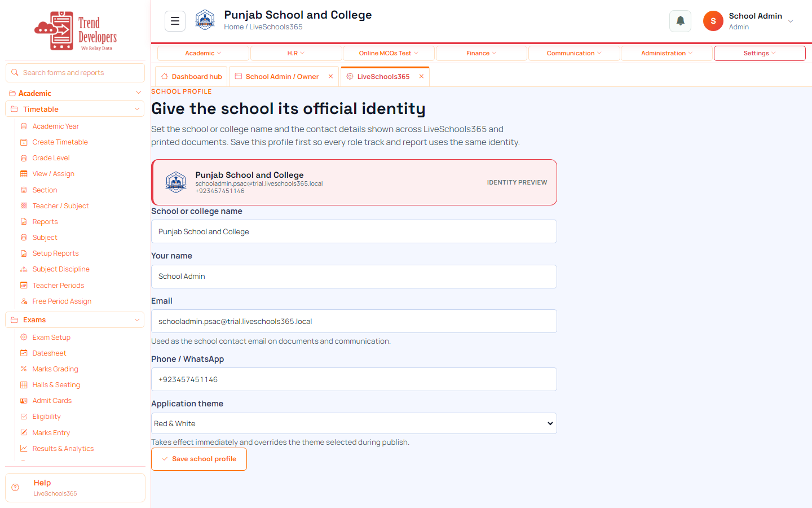Expand the School Admin user menu chevron
The image size is (812, 508).
point(791,21)
